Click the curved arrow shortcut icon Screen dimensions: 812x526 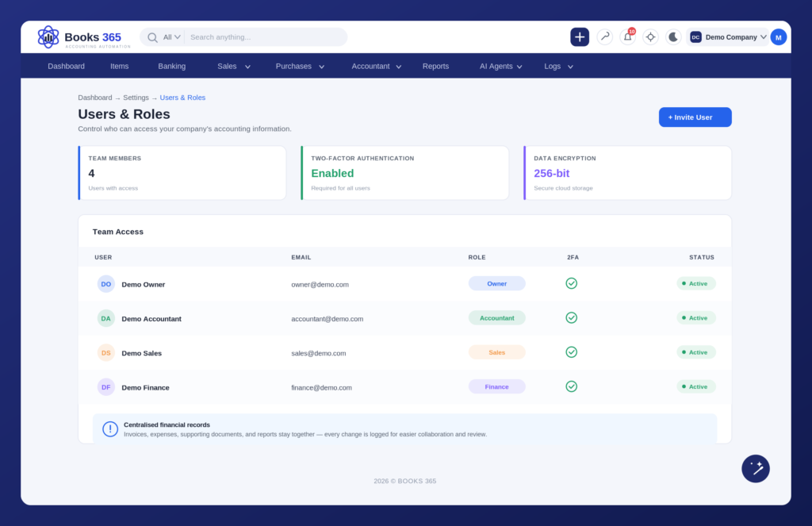pyautogui.click(x=605, y=36)
